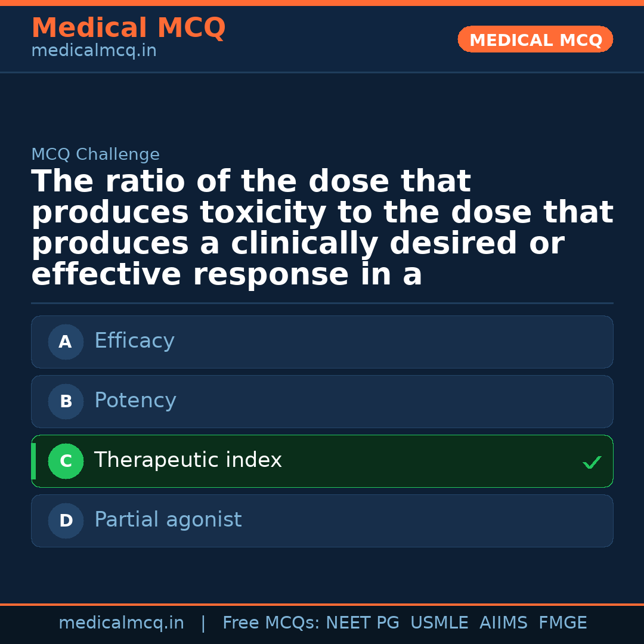Select the Partial agonist answer text
This screenshot has height=644, width=644.
168,520
